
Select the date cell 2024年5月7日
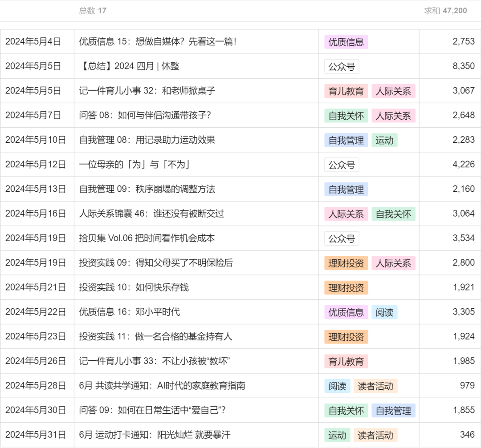tap(33, 115)
